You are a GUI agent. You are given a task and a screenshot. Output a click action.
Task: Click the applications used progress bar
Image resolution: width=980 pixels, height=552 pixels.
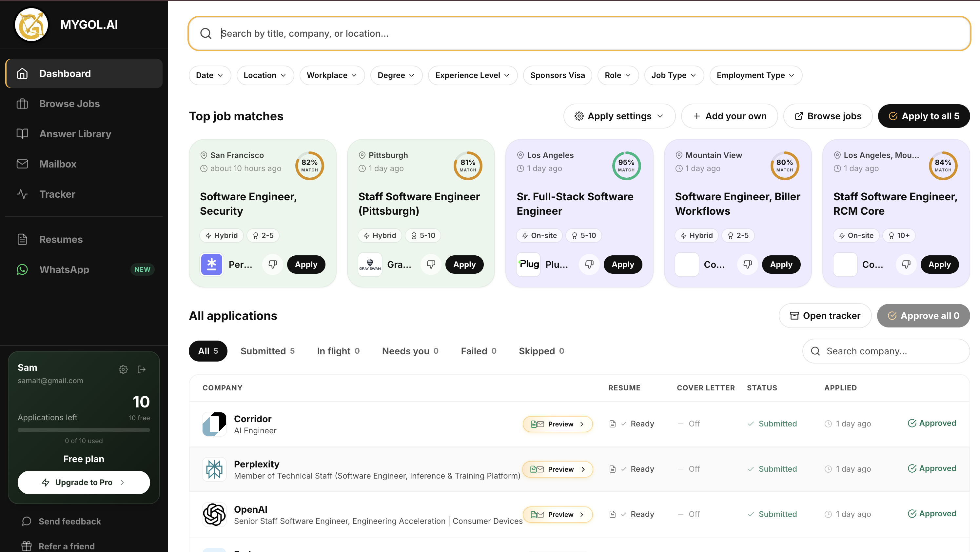[x=84, y=430]
